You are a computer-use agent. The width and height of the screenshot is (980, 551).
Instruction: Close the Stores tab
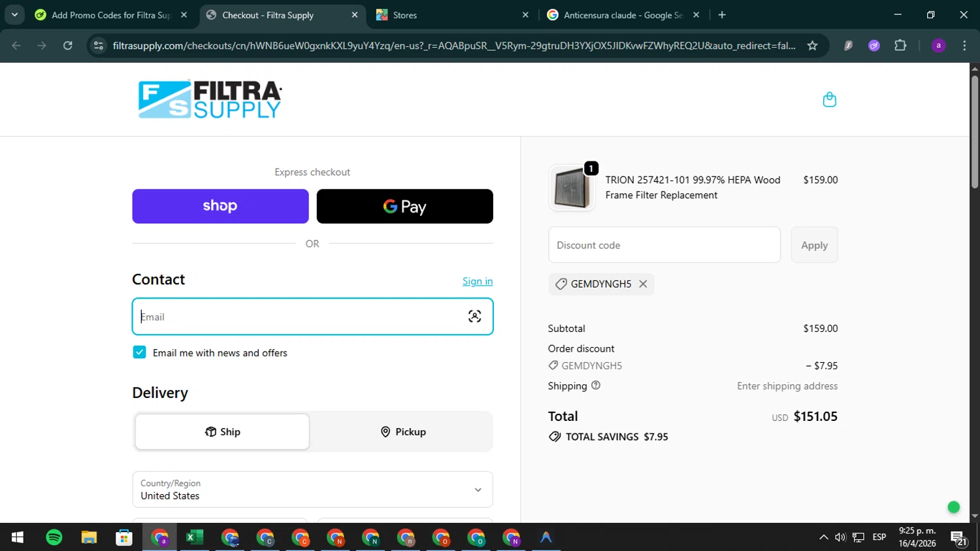pos(525,14)
